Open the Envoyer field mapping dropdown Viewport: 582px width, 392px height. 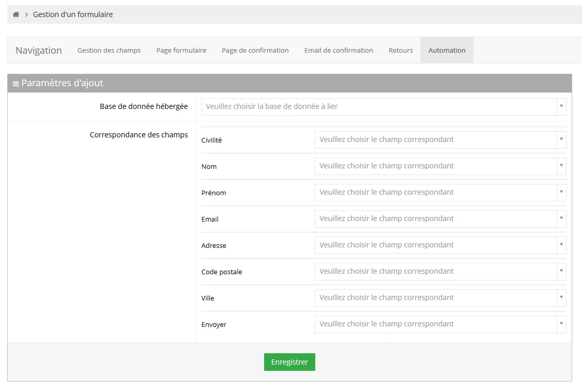(x=440, y=324)
